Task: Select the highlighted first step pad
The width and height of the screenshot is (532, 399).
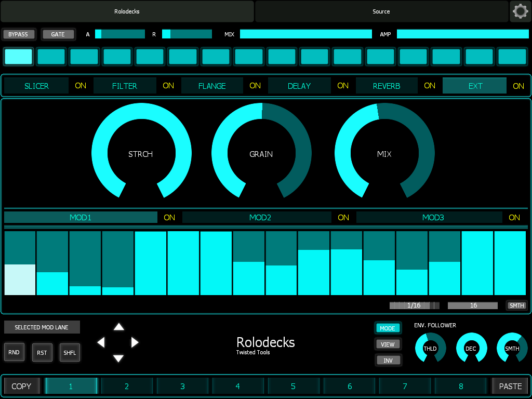Action: [18, 57]
